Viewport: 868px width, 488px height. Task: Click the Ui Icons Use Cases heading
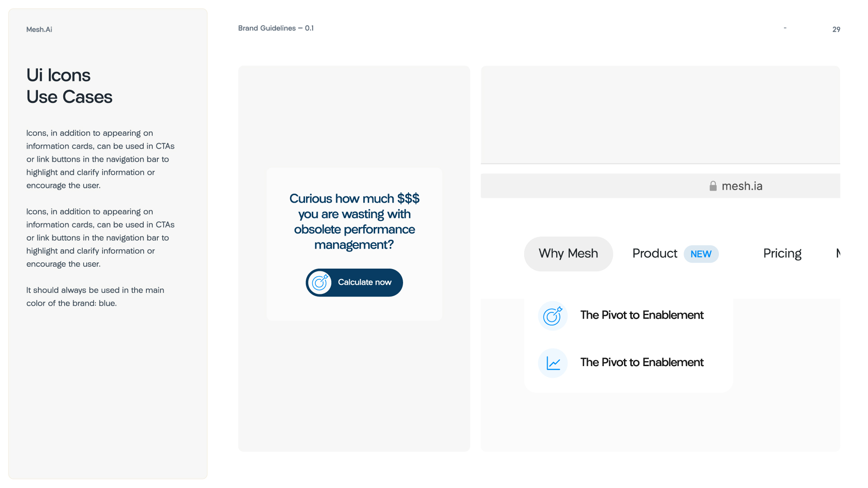[69, 86]
